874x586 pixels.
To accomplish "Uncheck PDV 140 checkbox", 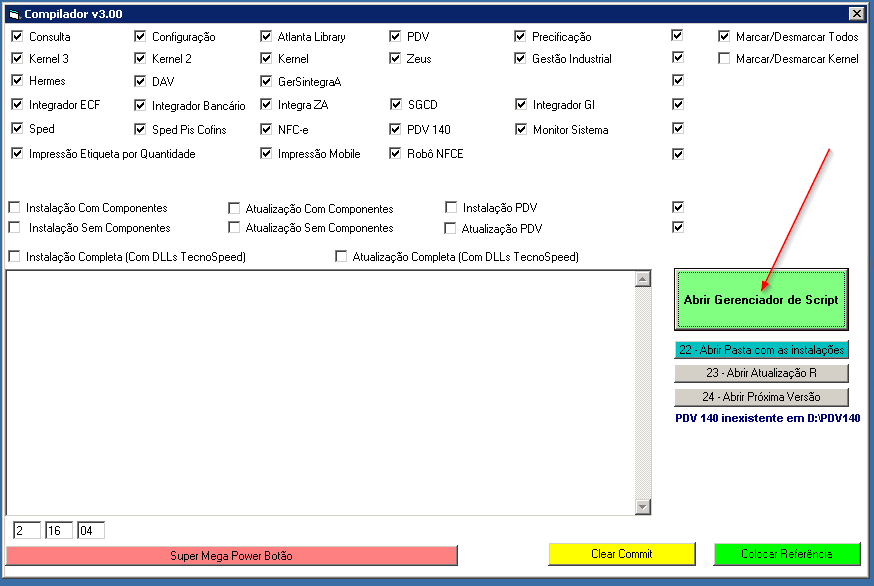I will point(395,129).
